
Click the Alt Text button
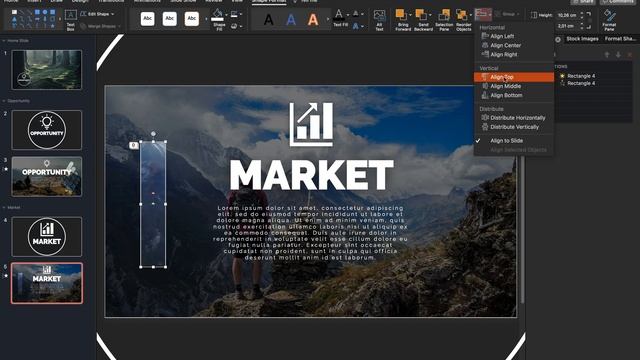coord(379,20)
